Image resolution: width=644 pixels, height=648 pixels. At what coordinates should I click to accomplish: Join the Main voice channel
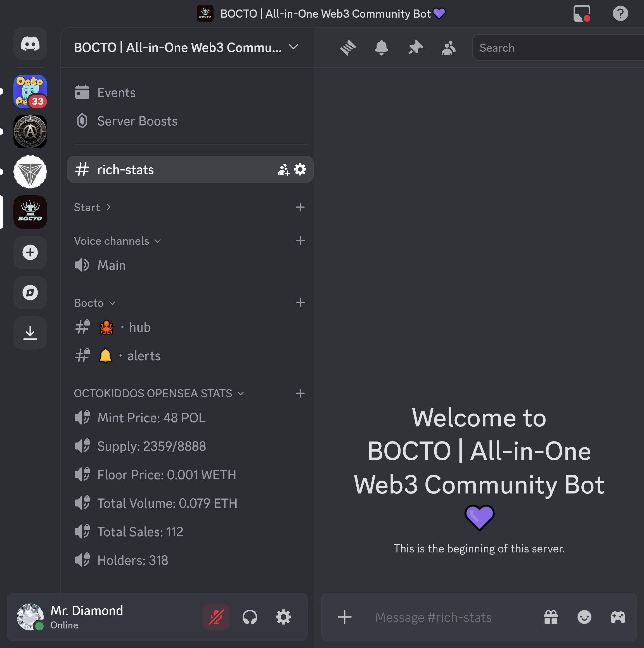tap(111, 265)
